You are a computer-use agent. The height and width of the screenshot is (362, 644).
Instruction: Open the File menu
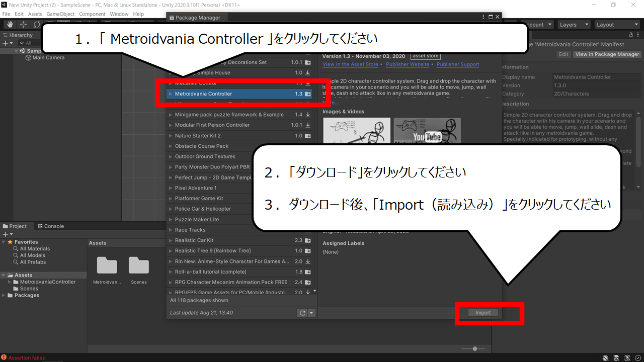tap(7, 14)
